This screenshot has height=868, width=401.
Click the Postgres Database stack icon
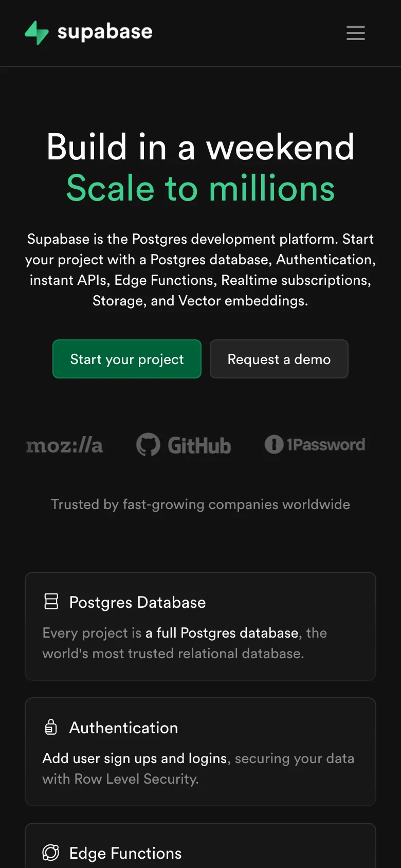click(x=51, y=601)
